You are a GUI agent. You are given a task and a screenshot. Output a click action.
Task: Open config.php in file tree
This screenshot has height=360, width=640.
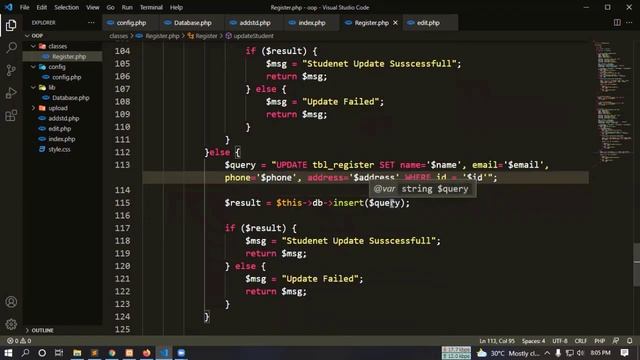pyautogui.click(x=62, y=77)
